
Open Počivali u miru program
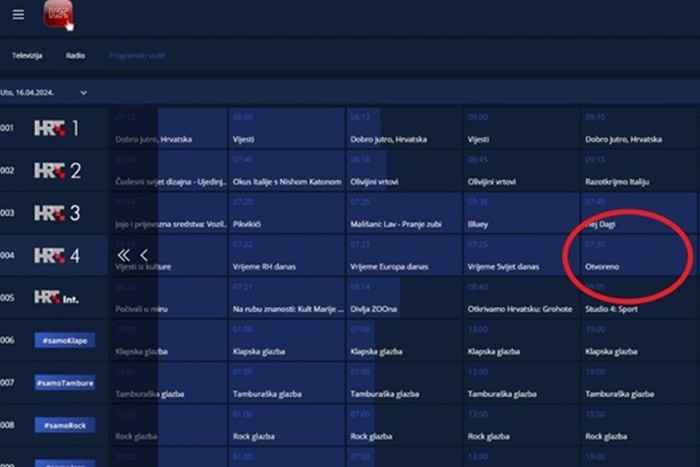click(x=170, y=298)
